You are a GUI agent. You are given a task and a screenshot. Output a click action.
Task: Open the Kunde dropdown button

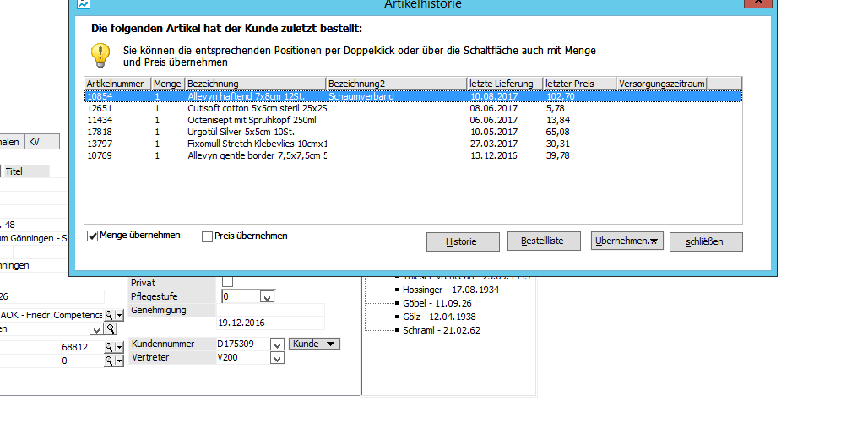point(314,344)
